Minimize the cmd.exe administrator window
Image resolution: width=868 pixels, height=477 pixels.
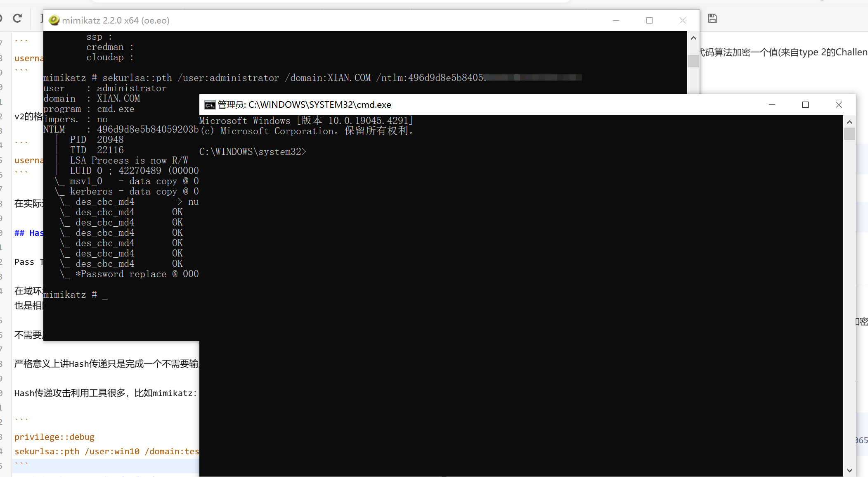(x=772, y=105)
